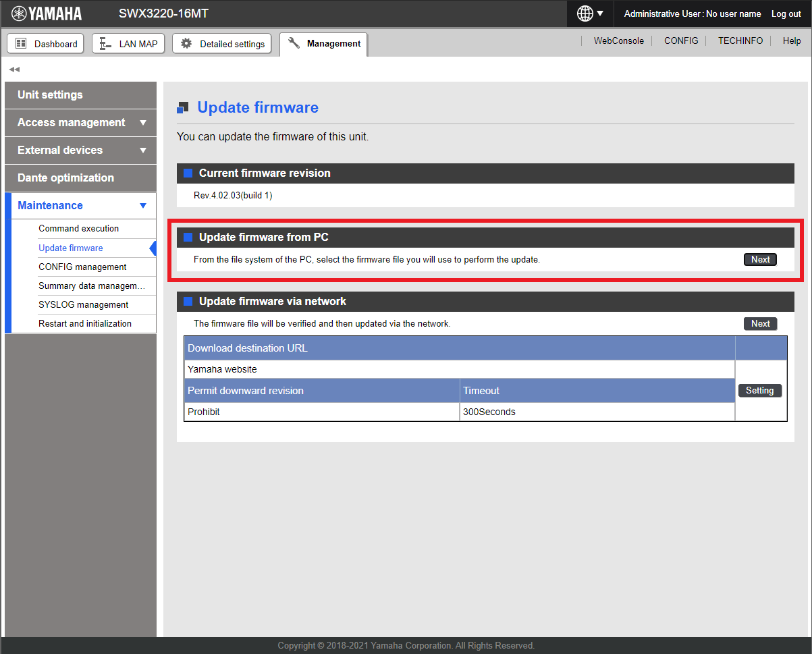Click Next for Update firmware from PC
Image resolution: width=812 pixels, height=654 pixels.
(x=760, y=260)
